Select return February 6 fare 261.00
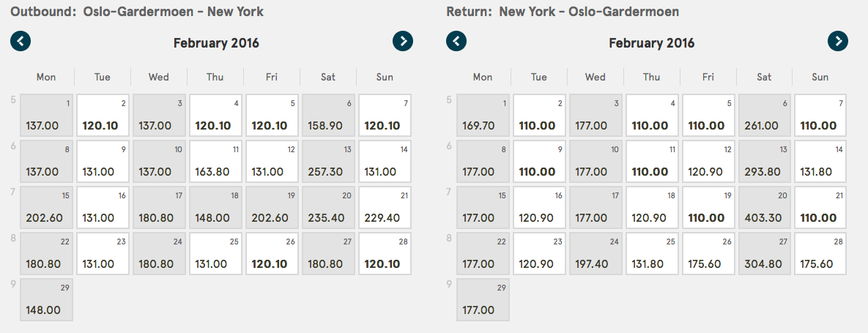Viewport: 868px width, 333px height. click(765, 115)
